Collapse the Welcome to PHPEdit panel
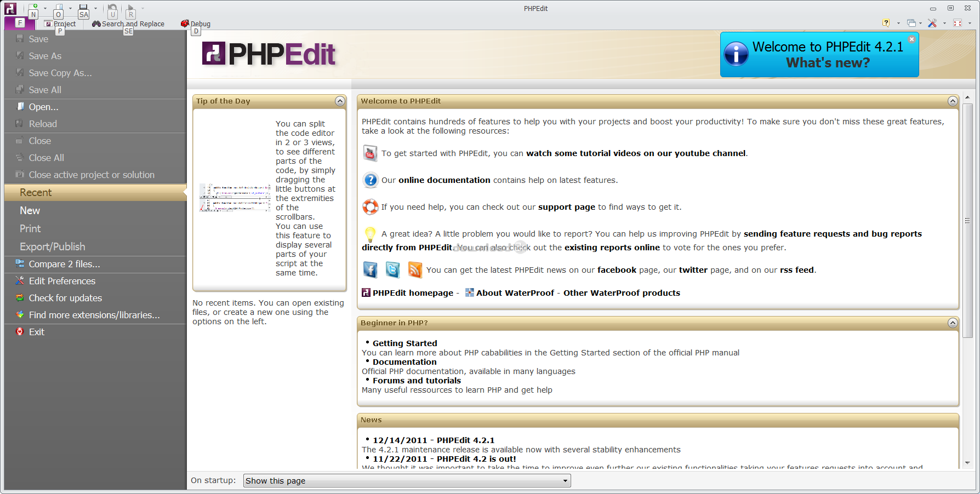The height and width of the screenshot is (494, 980). [x=953, y=101]
